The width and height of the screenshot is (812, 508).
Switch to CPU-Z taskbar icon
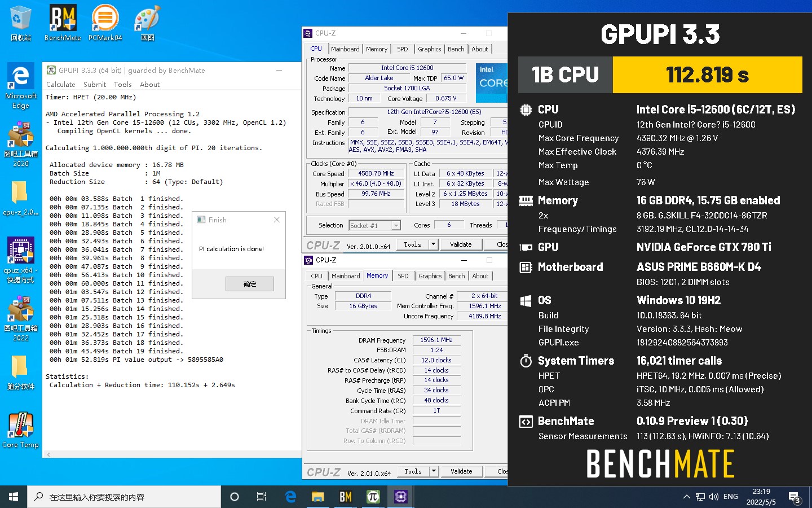(x=400, y=497)
